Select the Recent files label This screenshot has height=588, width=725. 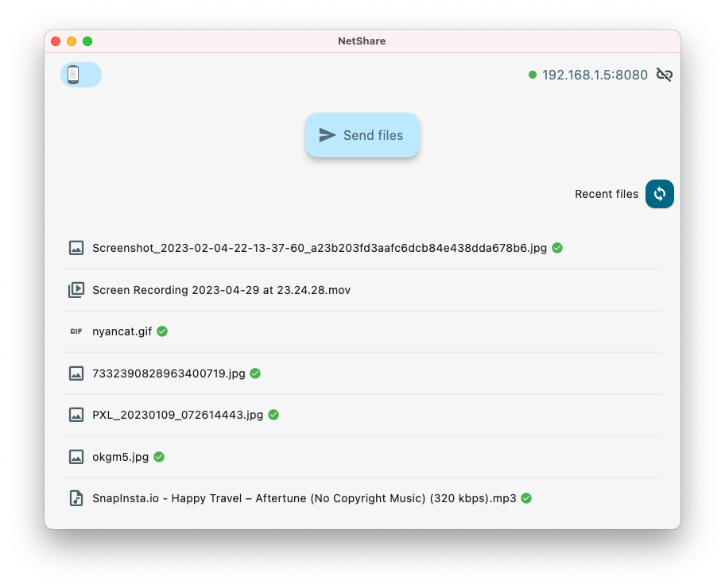click(x=607, y=194)
